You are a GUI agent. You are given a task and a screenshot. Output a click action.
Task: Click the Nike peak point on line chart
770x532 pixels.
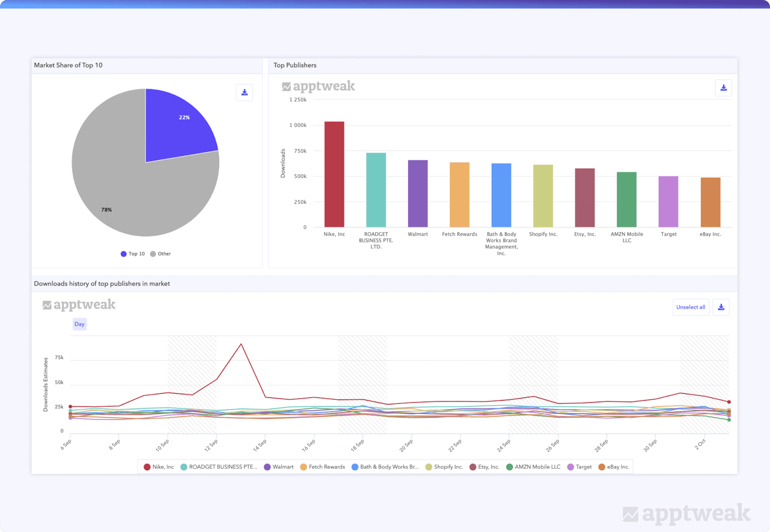click(x=241, y=344)
